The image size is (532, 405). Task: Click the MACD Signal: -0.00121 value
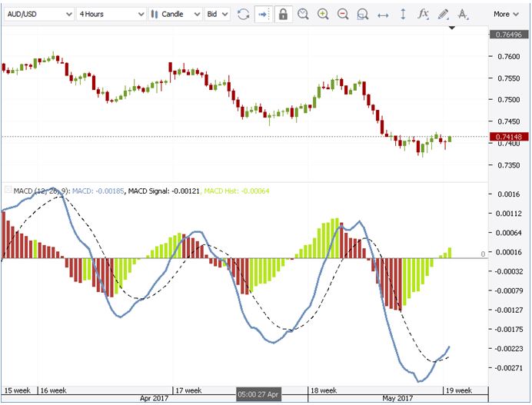tap(164, 191)
